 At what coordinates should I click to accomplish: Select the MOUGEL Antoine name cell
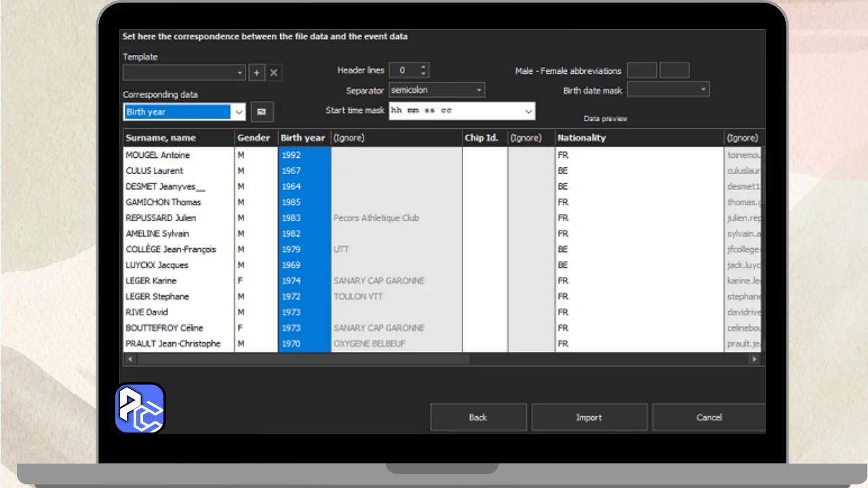(x=178, y=155)
